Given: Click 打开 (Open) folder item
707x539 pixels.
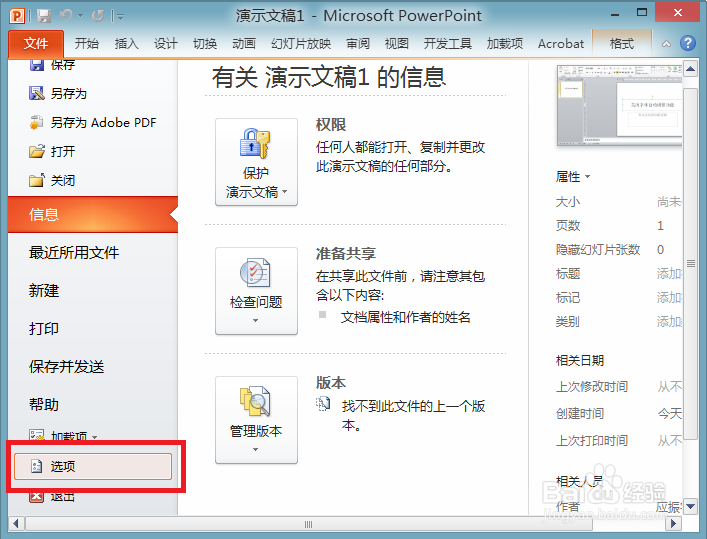Looking at the screenshot, I should click(52, 151).
